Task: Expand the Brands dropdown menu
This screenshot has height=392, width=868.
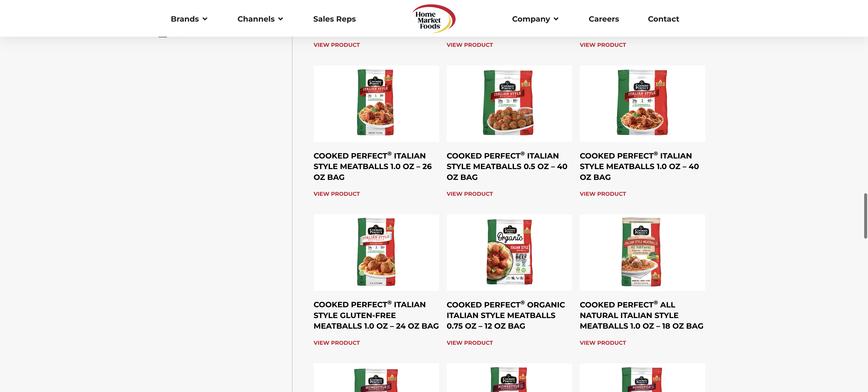Action: (x=189, y=19)
